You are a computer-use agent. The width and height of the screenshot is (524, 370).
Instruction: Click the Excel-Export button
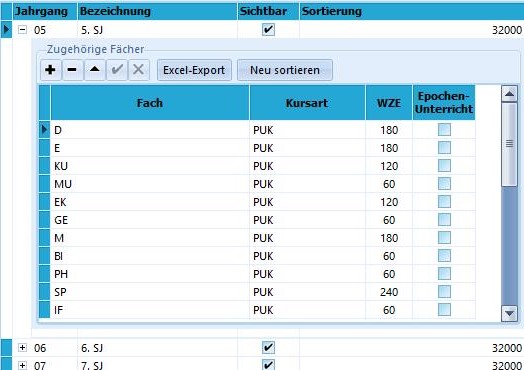(194, 70)
